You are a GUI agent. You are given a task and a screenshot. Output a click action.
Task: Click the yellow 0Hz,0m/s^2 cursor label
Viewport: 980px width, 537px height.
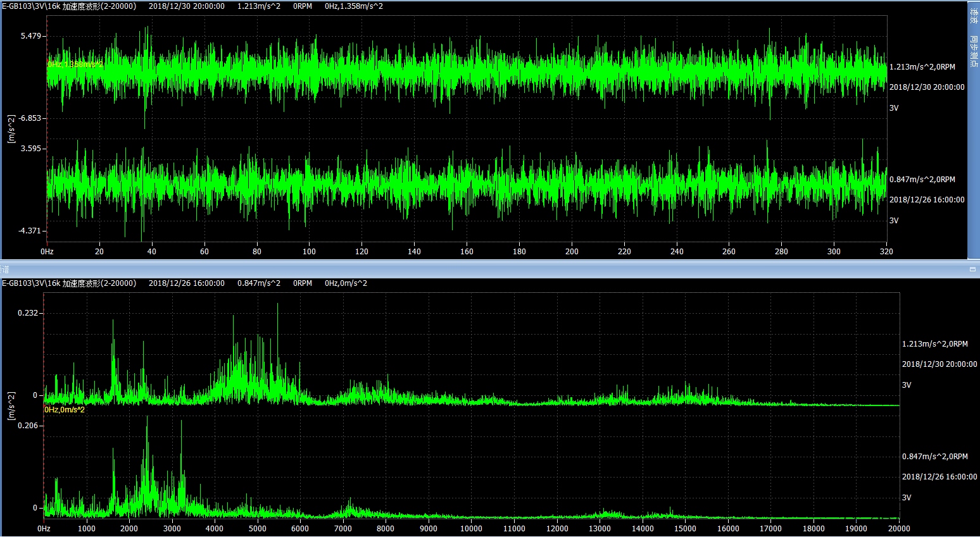pos(65,410)
